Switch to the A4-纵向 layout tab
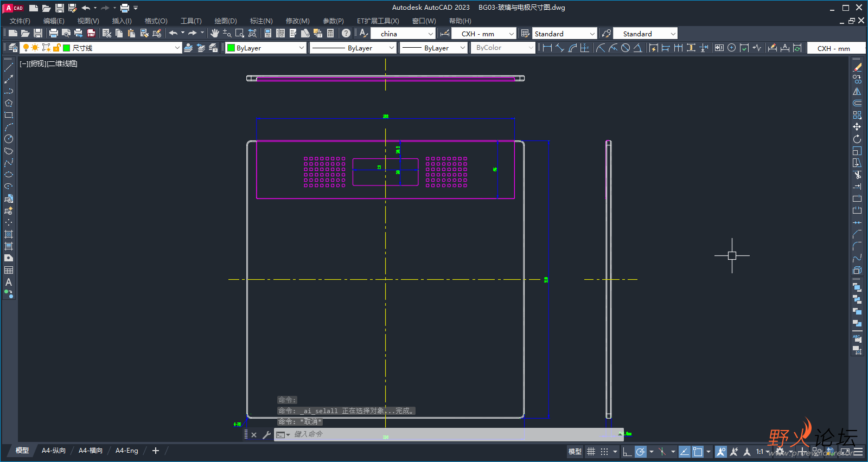The height and width of the screenshot is (462, 868). click(x=54, y=451)
